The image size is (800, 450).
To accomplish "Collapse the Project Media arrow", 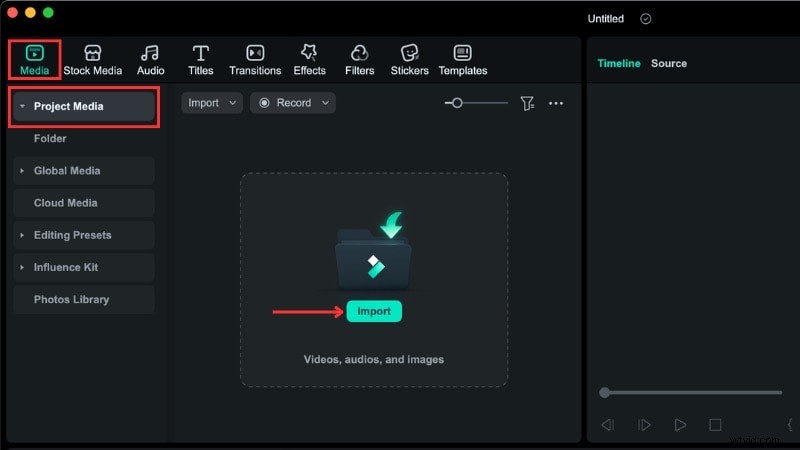I will click(x=22, y=106).
